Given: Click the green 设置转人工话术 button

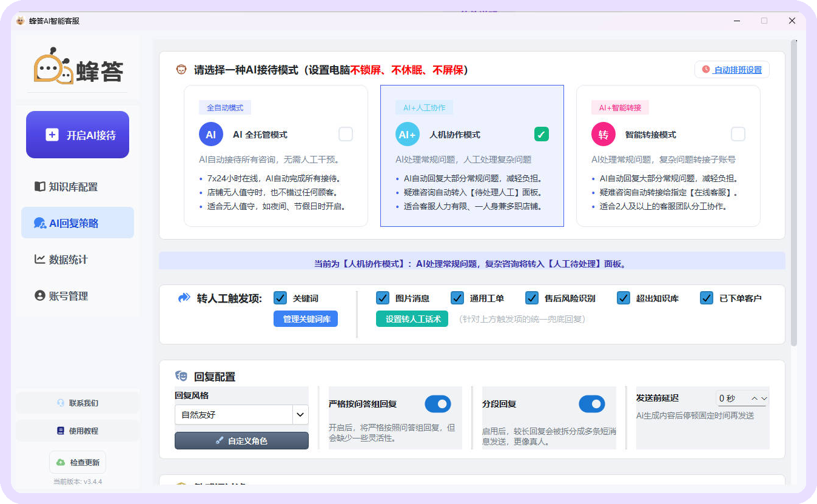Looking at the screenshot, I should coord(412,319).
